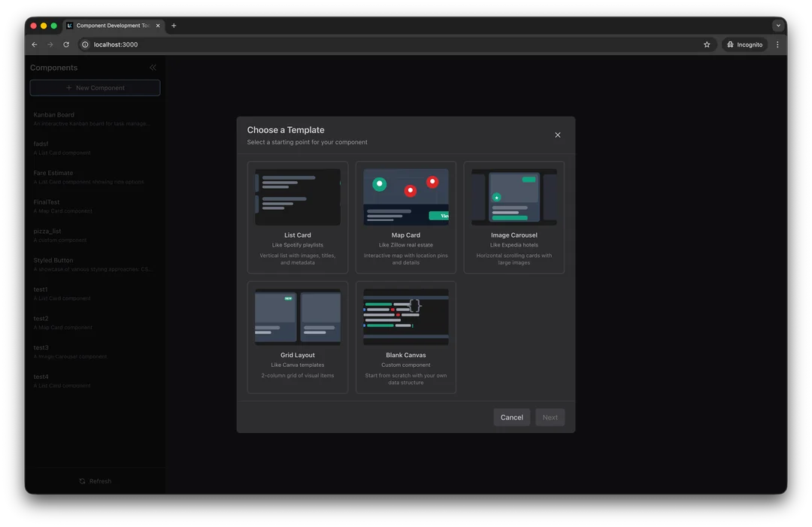
Task: Close the Choose a Template dialog
Action: coord(557,135)
